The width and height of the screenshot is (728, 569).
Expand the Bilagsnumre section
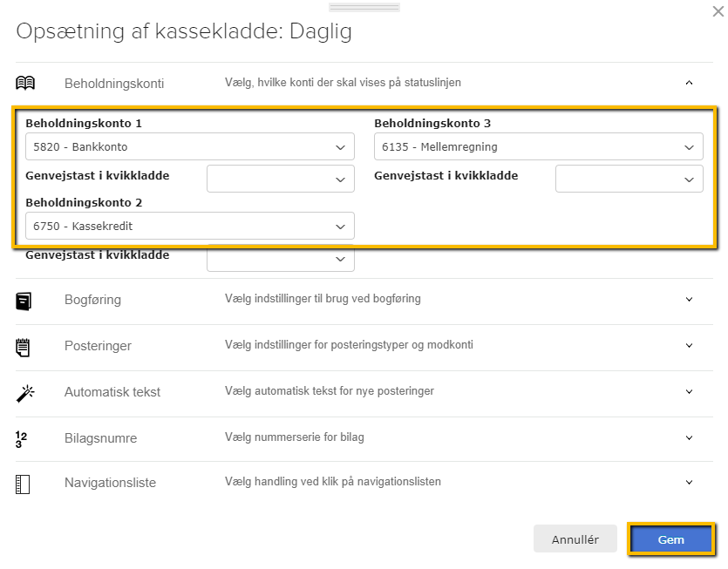click(689, 437)
